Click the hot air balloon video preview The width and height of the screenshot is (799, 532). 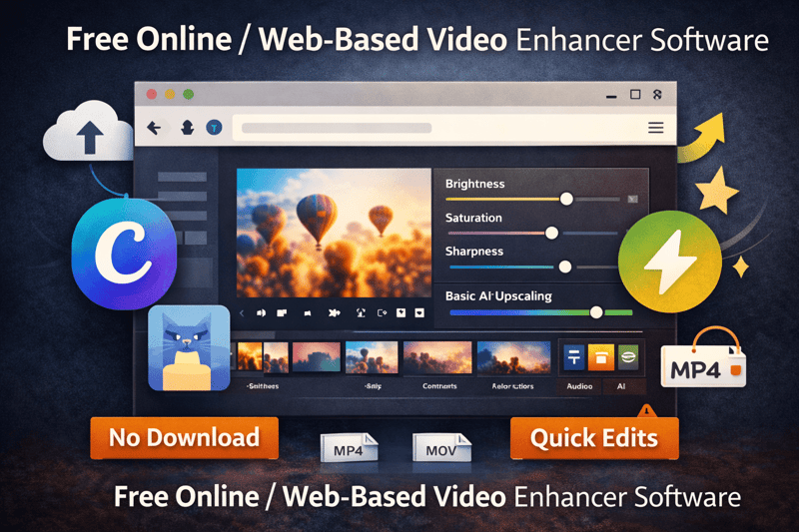point(334,233)
